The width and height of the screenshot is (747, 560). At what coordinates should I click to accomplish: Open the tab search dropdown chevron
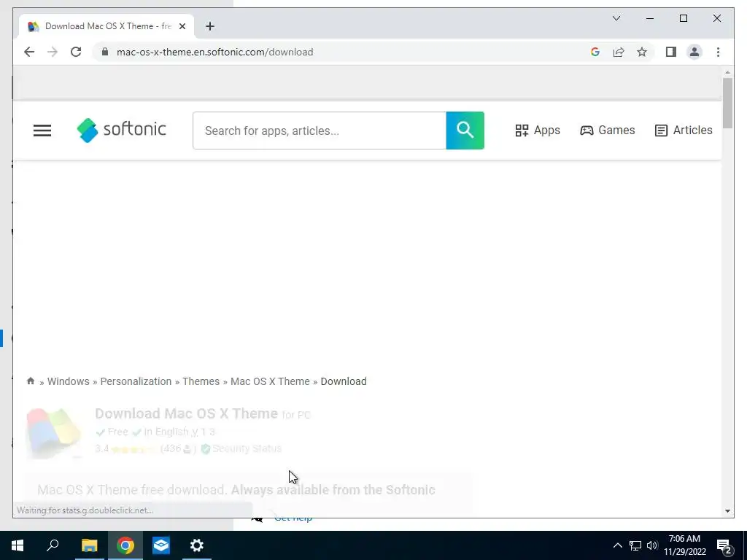[616, 18]
